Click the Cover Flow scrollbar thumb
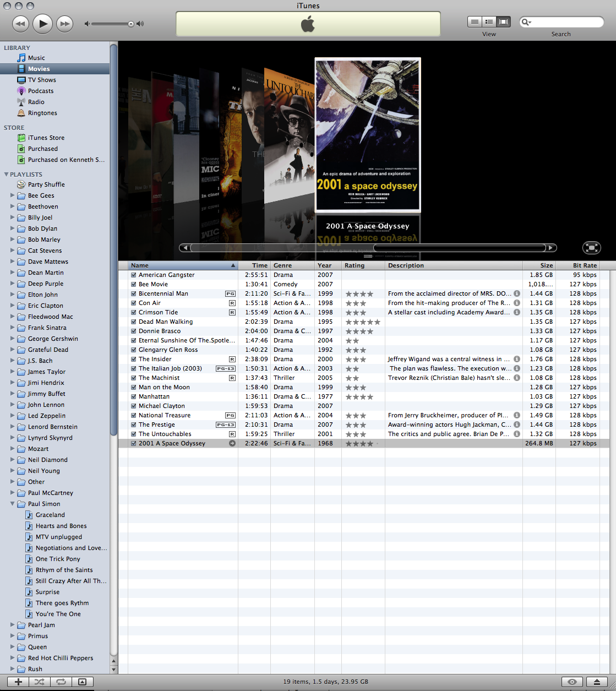Image resolution: width=616 pixels, height=691 pixels. pyautogui.click(x=459, y=248)
